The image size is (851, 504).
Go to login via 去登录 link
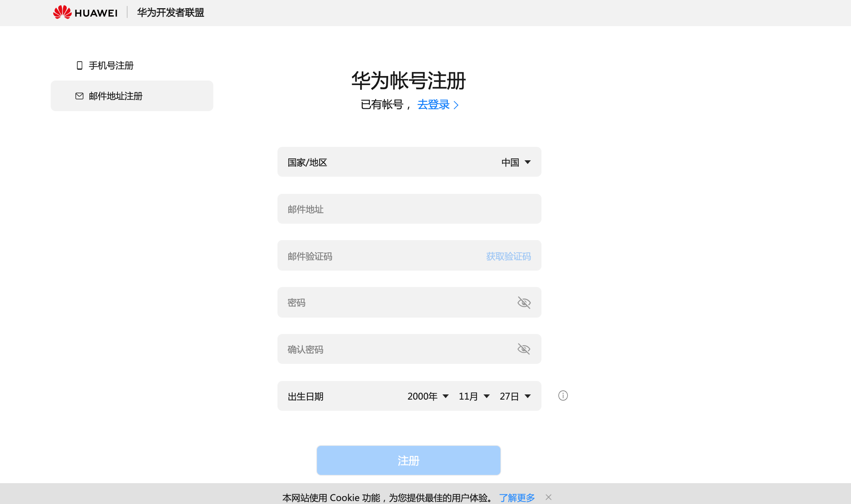[433, 104]
